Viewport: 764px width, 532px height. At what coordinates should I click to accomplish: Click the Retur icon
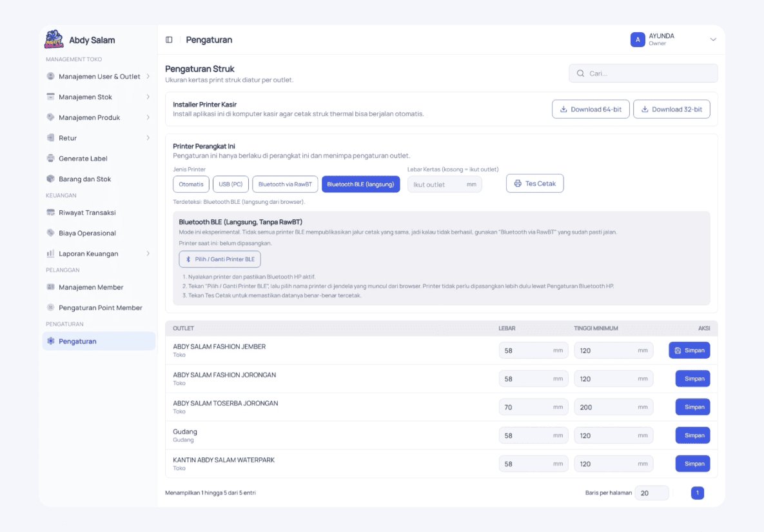[x=51, y=138]
